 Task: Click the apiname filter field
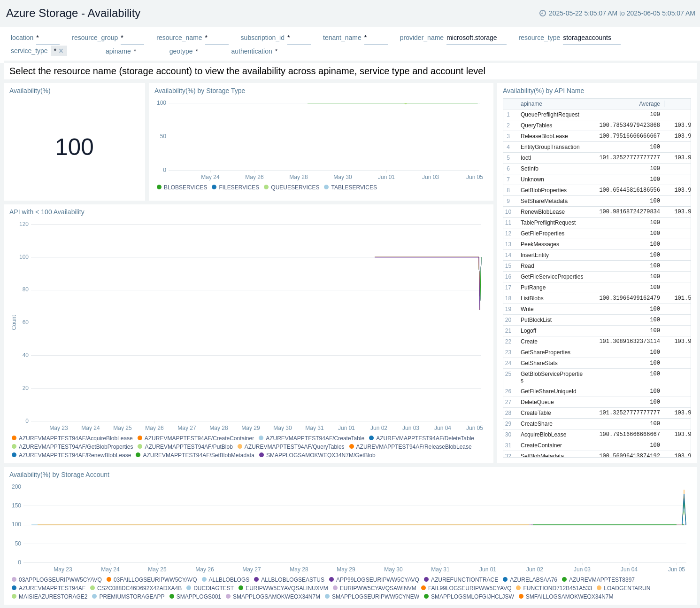[146, 51]
